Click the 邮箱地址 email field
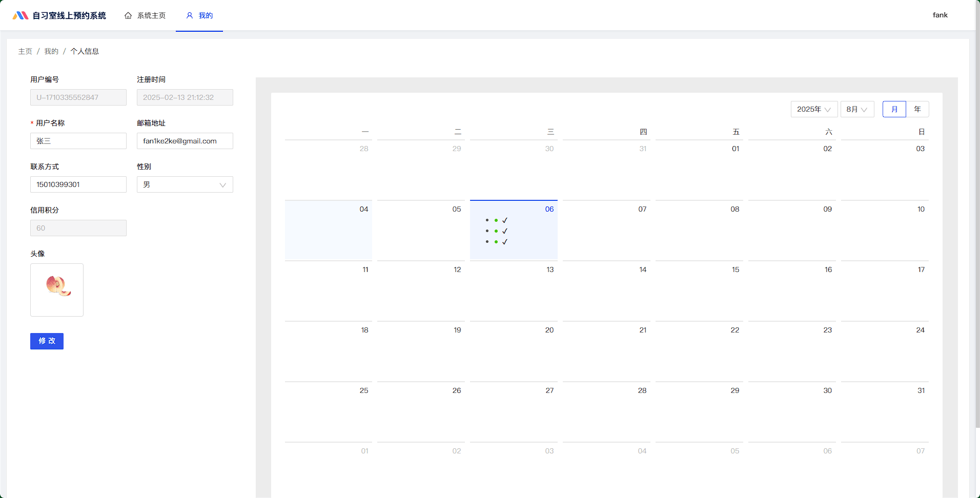 [x=185, y=141]
